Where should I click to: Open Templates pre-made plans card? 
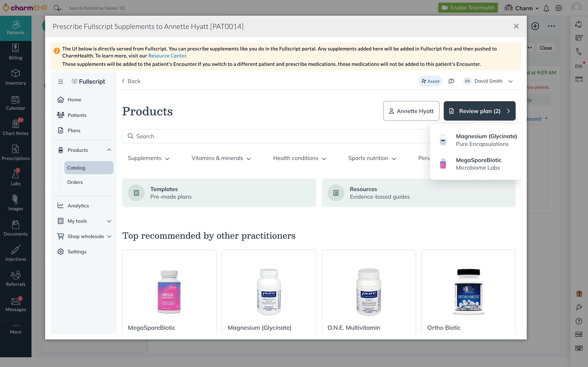click(x=219, y=193)
